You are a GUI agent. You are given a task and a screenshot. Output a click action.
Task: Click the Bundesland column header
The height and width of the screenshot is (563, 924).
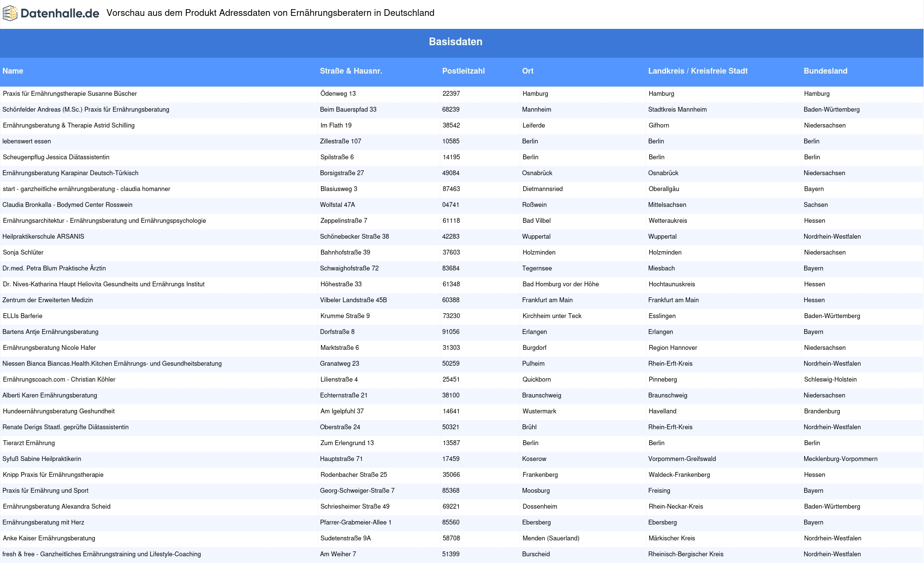[x=825, y=71]
